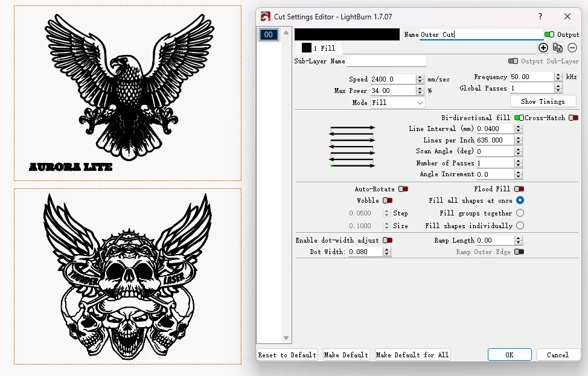Click the AURORA LITE text on canvas

[71, 167]
